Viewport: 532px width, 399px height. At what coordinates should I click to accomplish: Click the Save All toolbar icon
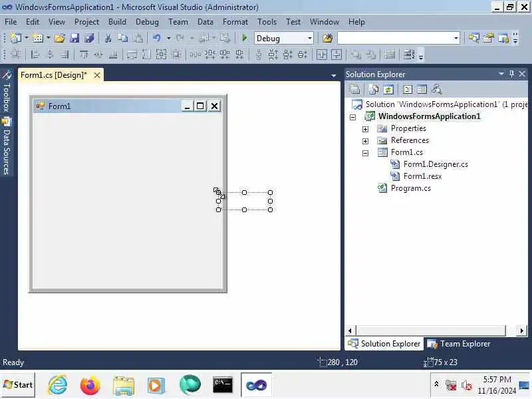pos(89,38)
